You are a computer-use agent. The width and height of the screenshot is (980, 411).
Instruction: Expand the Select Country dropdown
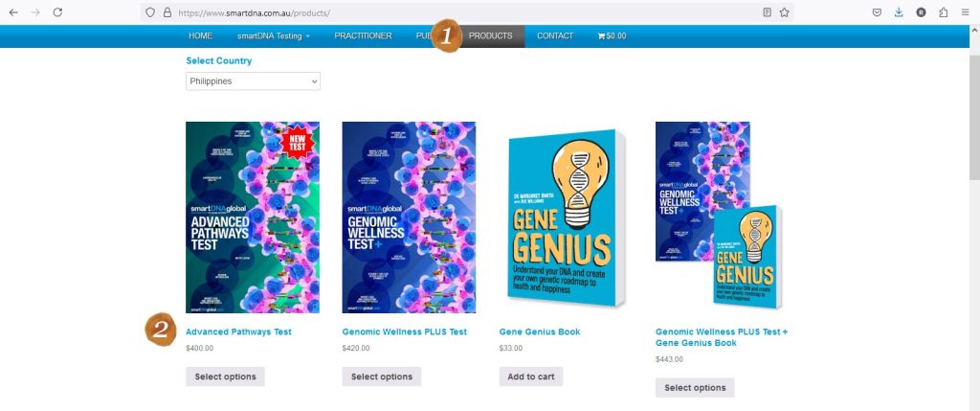click(253, 81)
